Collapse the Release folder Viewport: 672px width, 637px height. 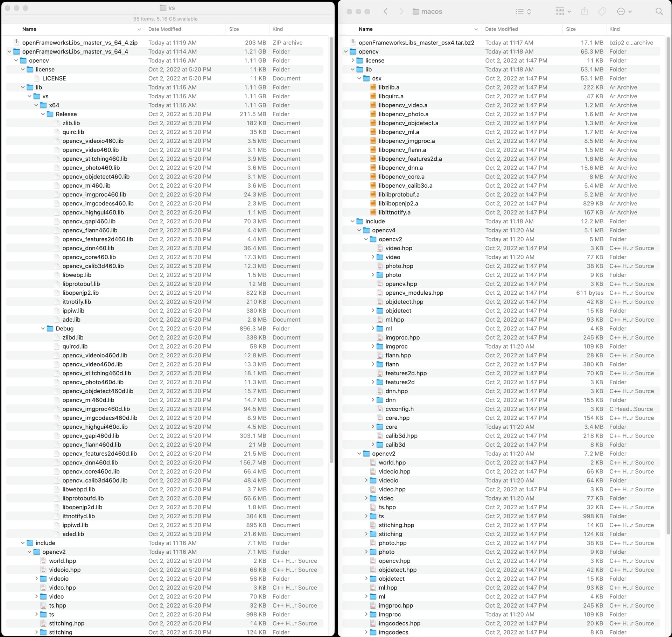43,114
